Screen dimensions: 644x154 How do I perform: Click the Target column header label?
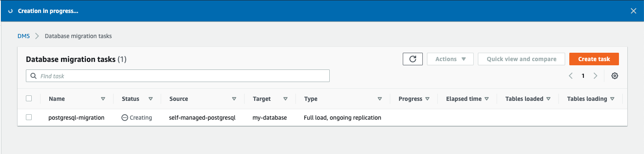(x=262, y=99)
